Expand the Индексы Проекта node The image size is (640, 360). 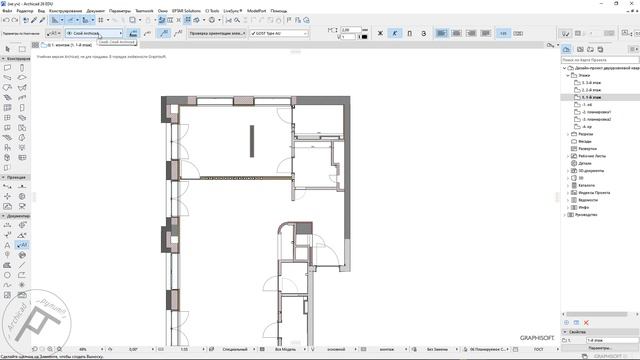click(x=567, y=193)
